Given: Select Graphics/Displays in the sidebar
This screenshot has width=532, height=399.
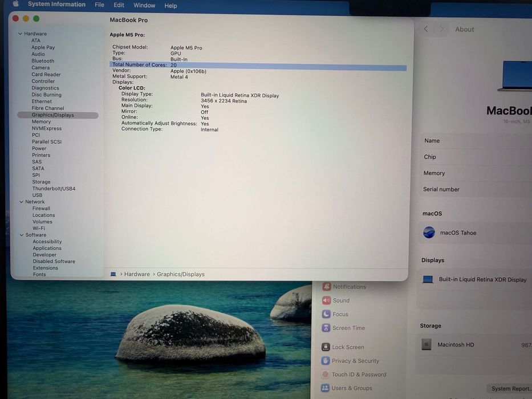Looking at the screenshot, I should click(x=58, y=115).
